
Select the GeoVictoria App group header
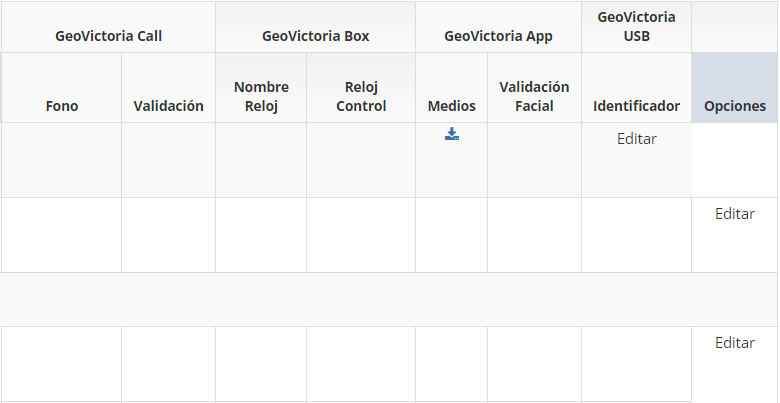click(x=498, y=36)
